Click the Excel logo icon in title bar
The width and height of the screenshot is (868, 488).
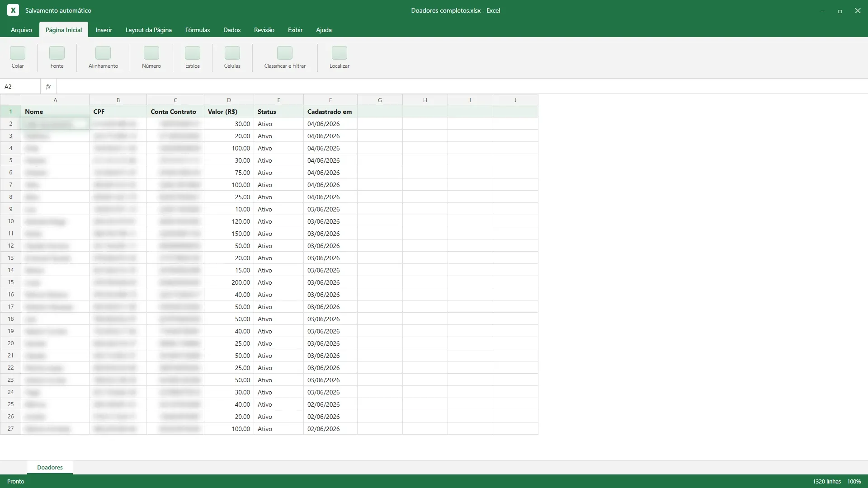click(x=13, y=10)
